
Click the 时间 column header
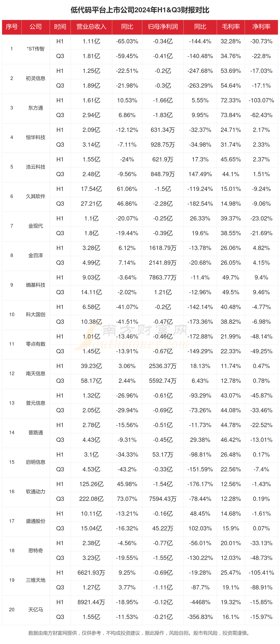(60, 27)
